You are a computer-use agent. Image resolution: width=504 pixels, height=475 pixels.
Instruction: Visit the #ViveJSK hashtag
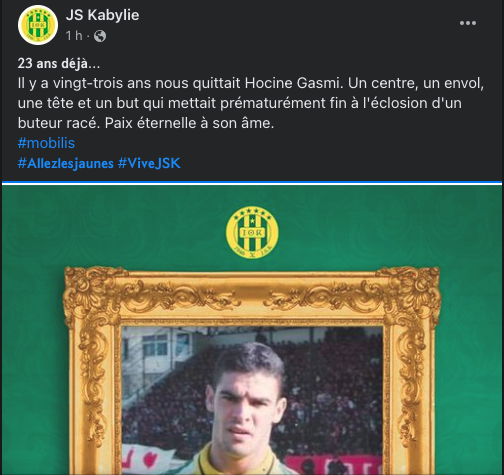click(149, 163)
